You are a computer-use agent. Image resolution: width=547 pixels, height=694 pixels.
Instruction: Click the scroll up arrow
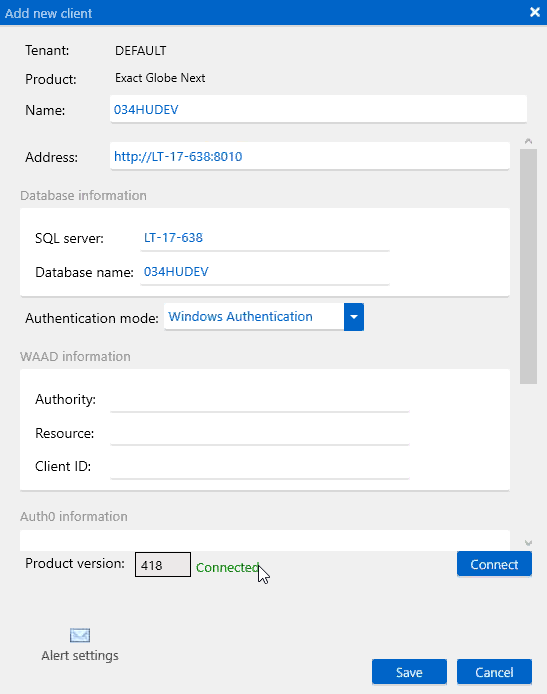[528, 141]
